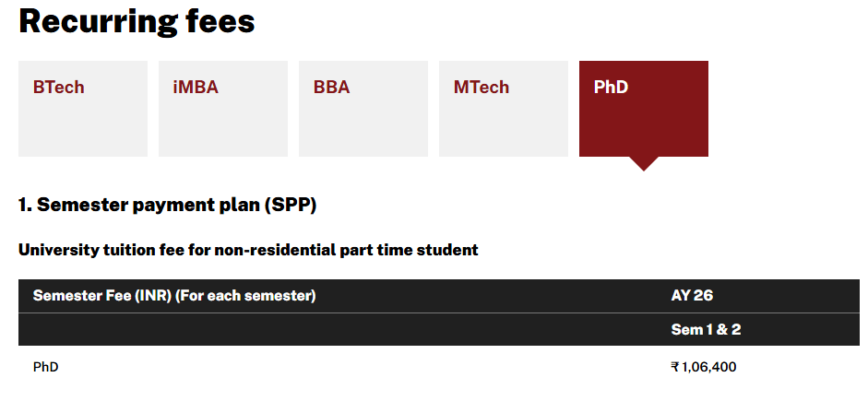Select the Sem 1 & 2 subheader
868x401 pixels.
point(706,330)
